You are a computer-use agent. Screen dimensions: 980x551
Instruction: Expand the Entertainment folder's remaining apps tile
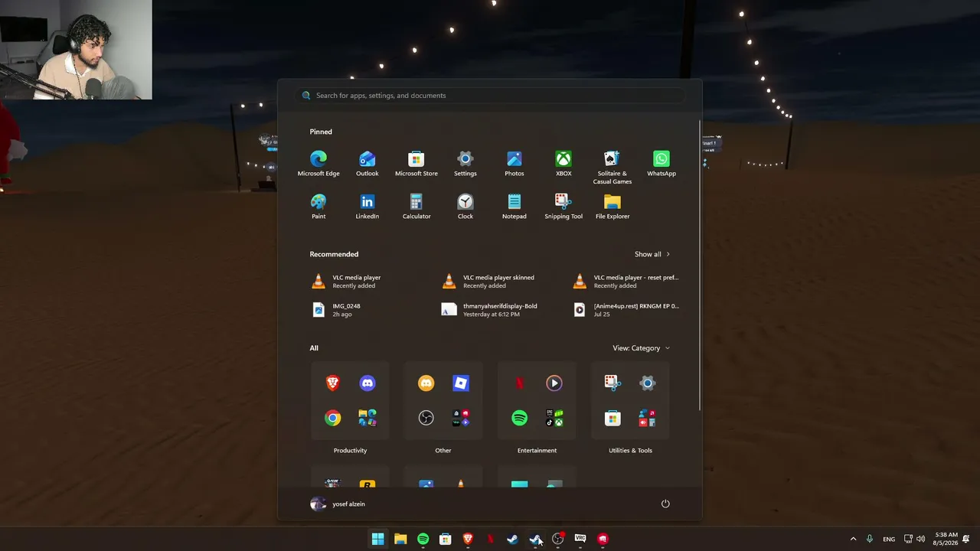tap(554, 418)
